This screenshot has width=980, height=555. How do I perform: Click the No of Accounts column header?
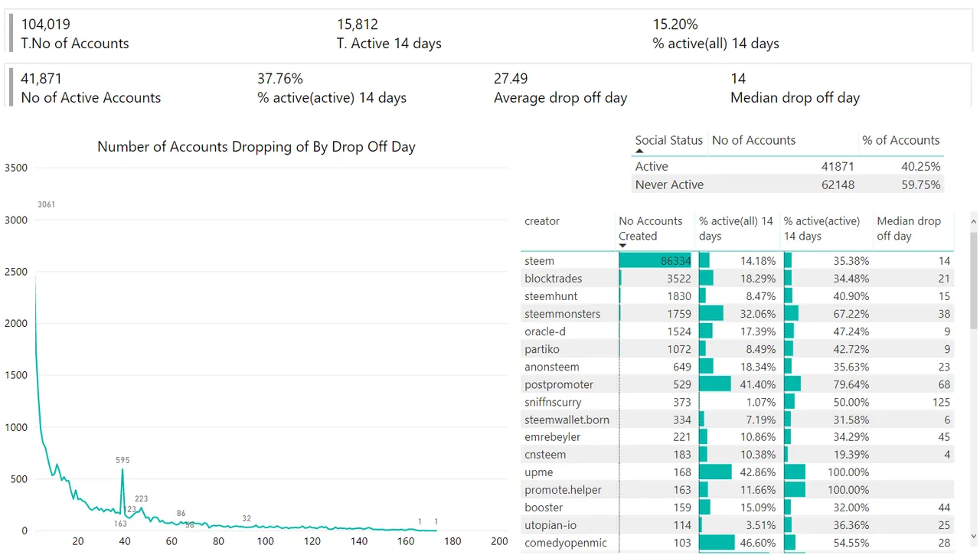click(753, 140)
